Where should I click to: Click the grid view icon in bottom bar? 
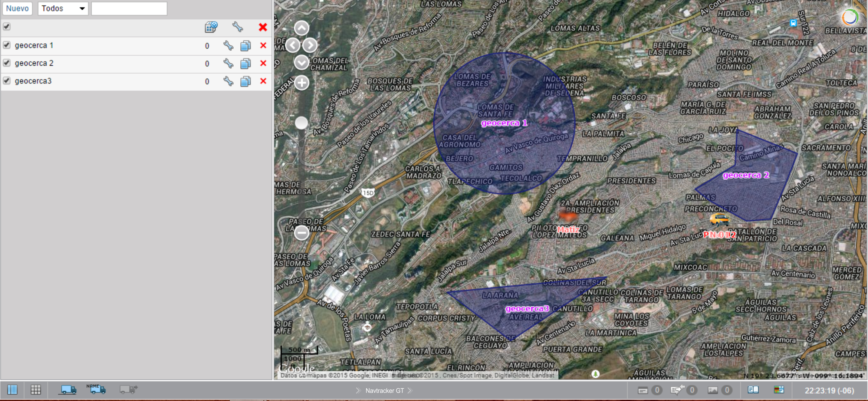pos(36,390)
